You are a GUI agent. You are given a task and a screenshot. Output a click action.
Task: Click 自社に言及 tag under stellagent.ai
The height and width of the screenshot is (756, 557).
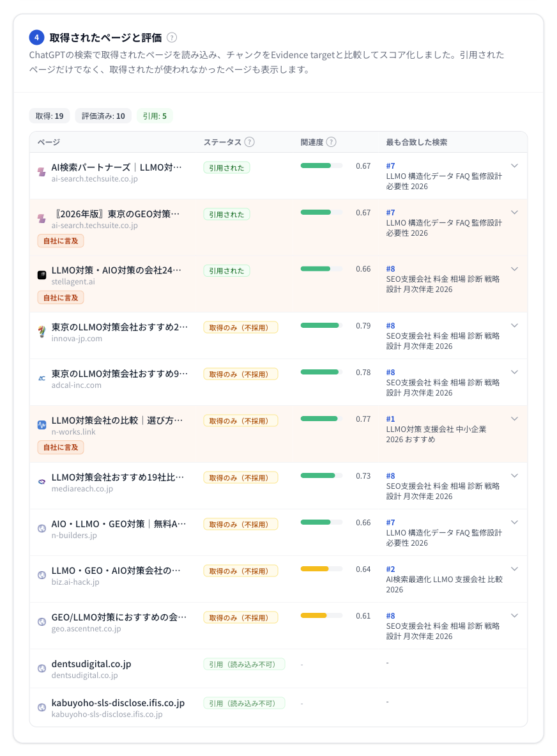(x=61, y=298)
